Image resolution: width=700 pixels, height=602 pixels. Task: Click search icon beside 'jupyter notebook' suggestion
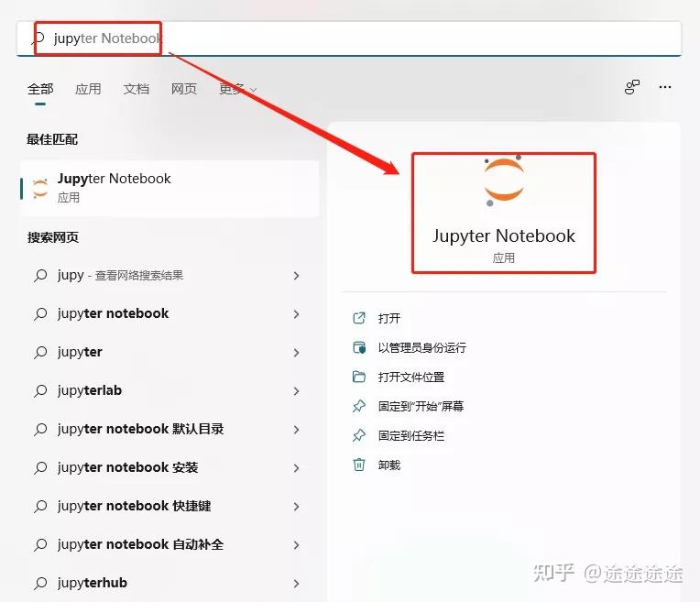40,313
